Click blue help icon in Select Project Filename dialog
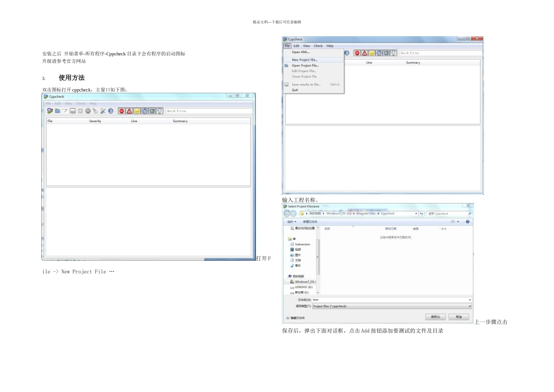 (x=468, y=222)
